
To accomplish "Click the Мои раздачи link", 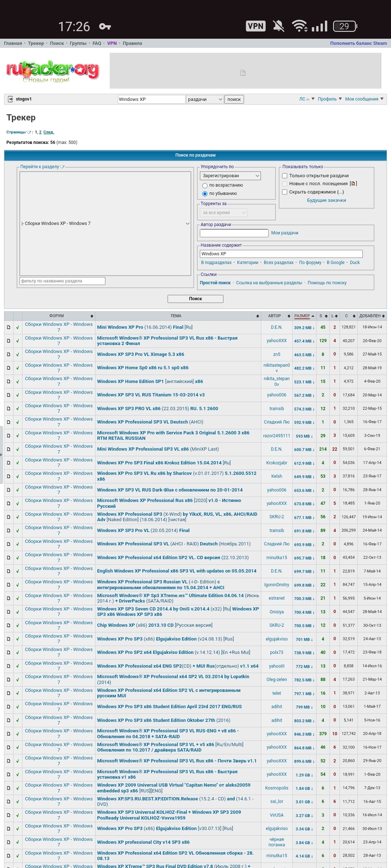I will point(285,233).
